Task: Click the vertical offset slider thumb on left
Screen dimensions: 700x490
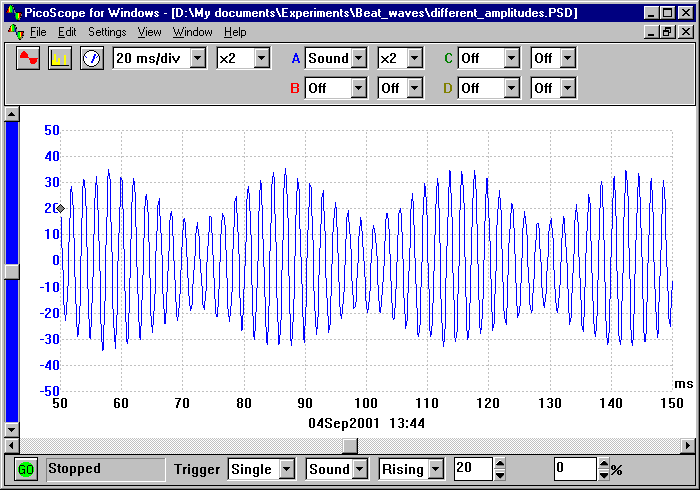Action: 11,271
